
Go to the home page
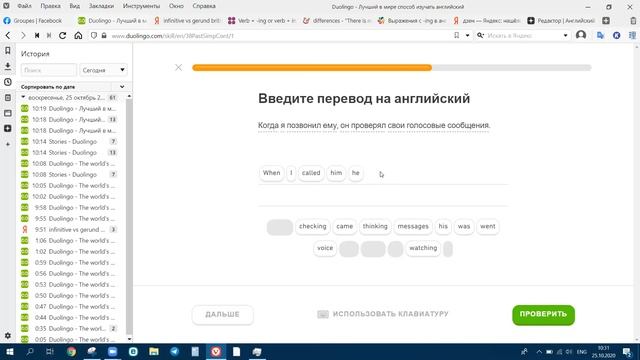pyautogui.click(x=78, y=36)
